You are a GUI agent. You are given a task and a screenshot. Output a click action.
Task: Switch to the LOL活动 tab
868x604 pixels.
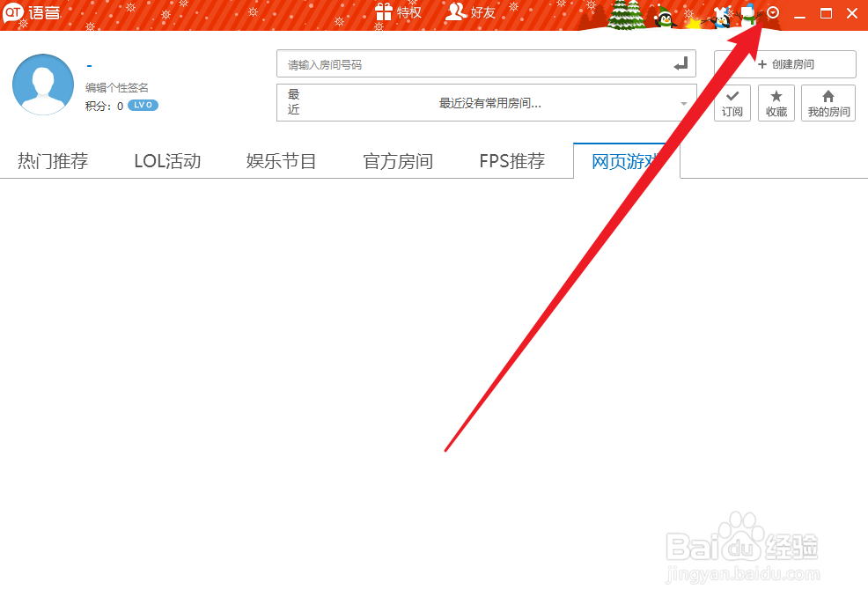point(167,161)
